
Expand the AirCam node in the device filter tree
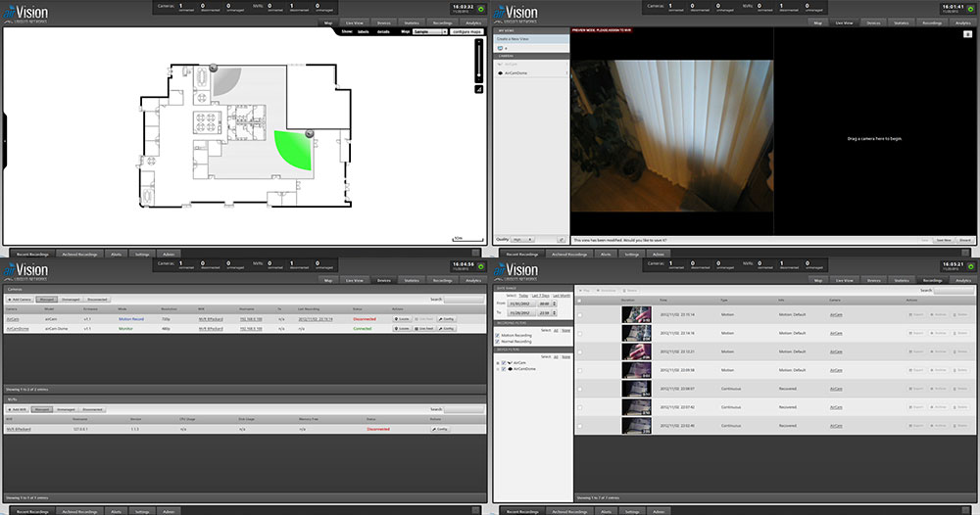[498, 363]
